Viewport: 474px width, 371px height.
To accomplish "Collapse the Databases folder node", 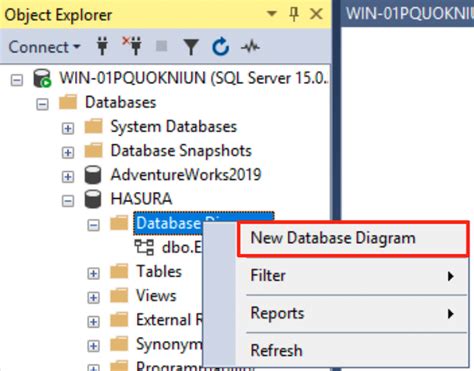I will point(42,104).
